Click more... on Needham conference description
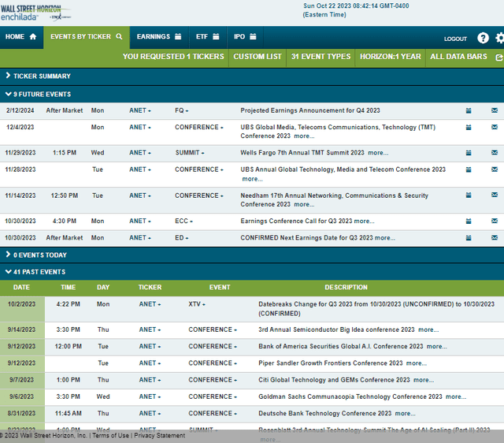The image size is (504, 443). pos(304,204)
